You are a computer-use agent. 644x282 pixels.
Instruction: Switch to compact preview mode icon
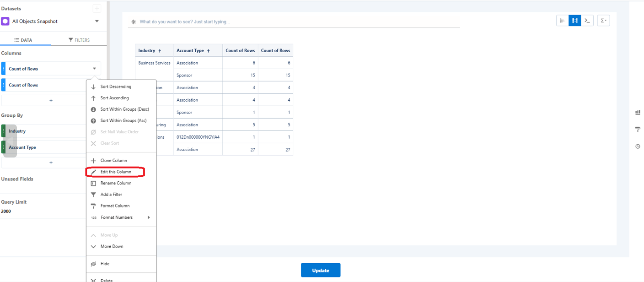tap(562, 20)
